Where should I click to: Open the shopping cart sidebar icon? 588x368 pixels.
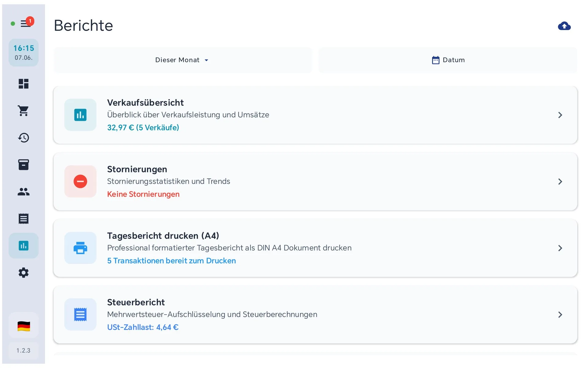pos(24,111)
